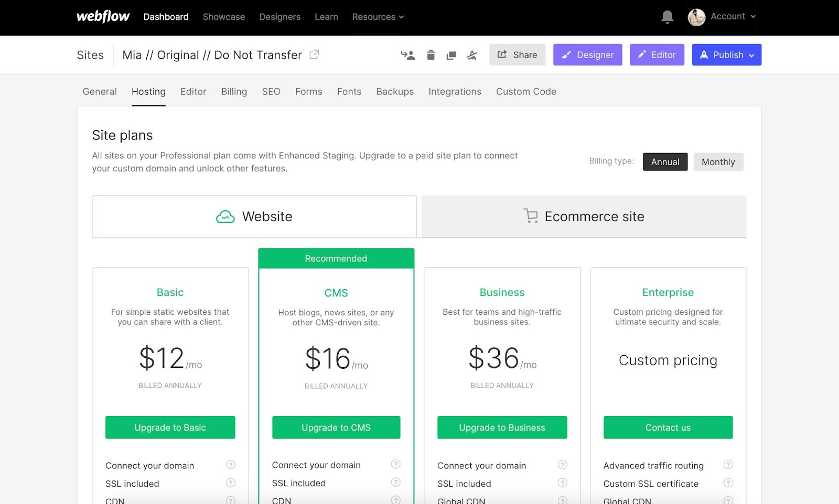This screenshot has width=839, height=504.
Task: Click the account avatar picture
Action: pyautogui.click(x=696, y=17)
